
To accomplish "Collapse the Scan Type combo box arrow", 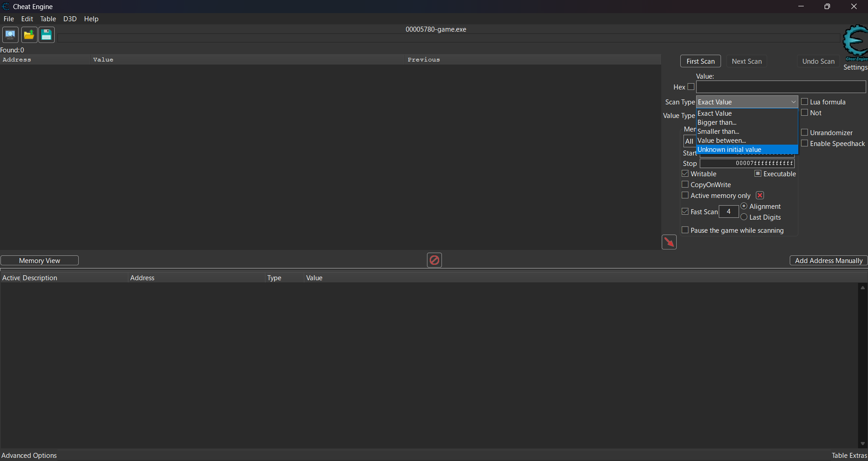I will [x=793, y=102].
